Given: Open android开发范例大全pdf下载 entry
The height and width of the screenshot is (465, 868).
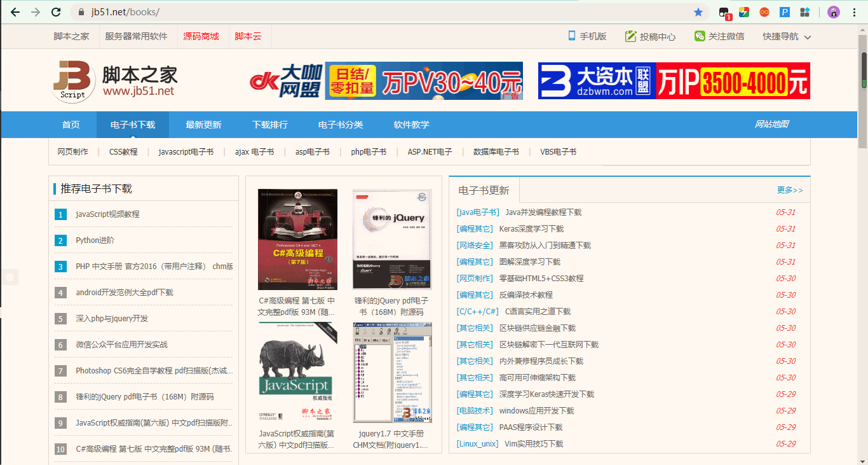Looking at the screenshot, I should 125,293.
